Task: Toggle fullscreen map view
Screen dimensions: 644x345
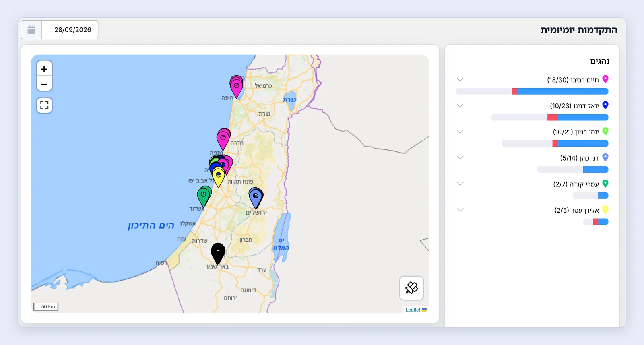Action: (44, 105)
